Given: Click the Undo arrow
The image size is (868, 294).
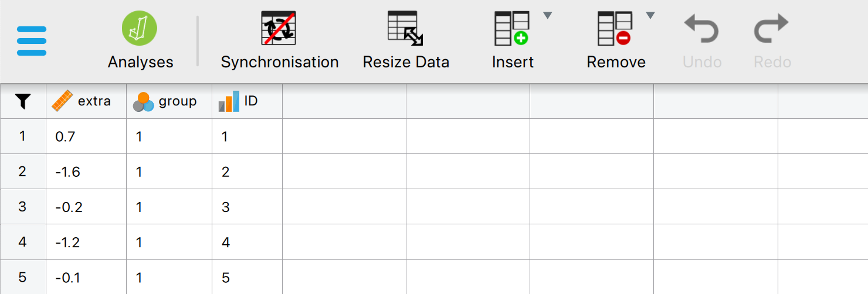Looking at the screenshot, I should [702, 29].
